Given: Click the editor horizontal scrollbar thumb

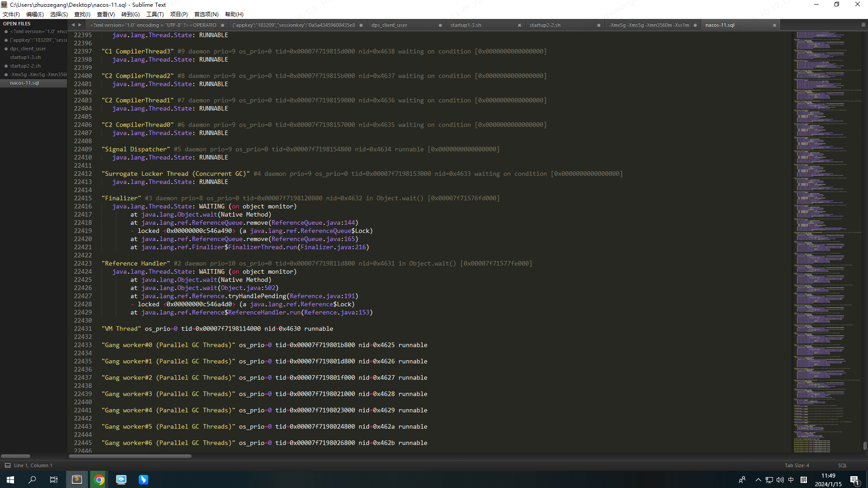Looking at the screenshot, I should 130,456.
